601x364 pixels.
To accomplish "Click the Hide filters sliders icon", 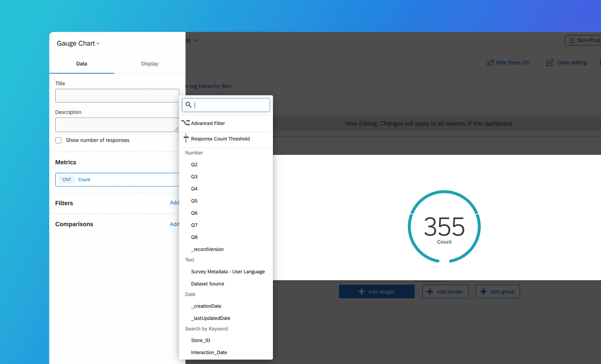I will pos(490,63).
